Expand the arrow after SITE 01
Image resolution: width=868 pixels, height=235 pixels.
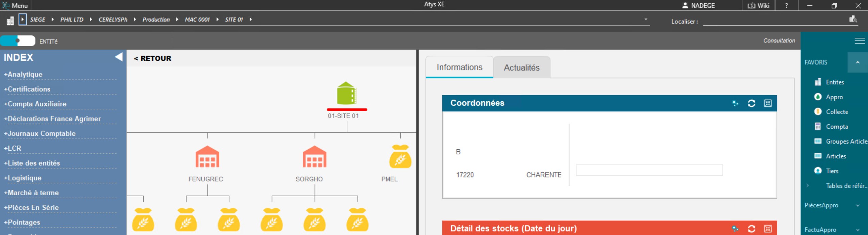(250, 19)
